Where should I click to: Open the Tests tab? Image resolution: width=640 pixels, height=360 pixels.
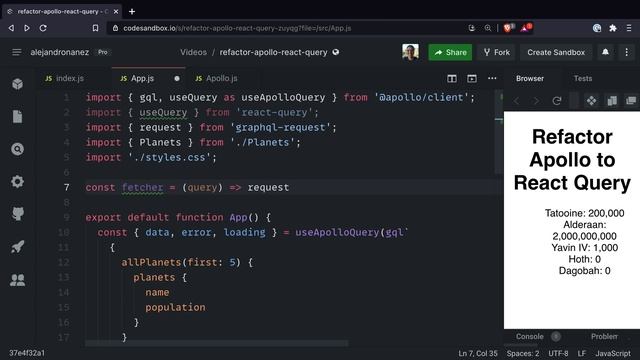pyautogui.click(x=582, y=78)
